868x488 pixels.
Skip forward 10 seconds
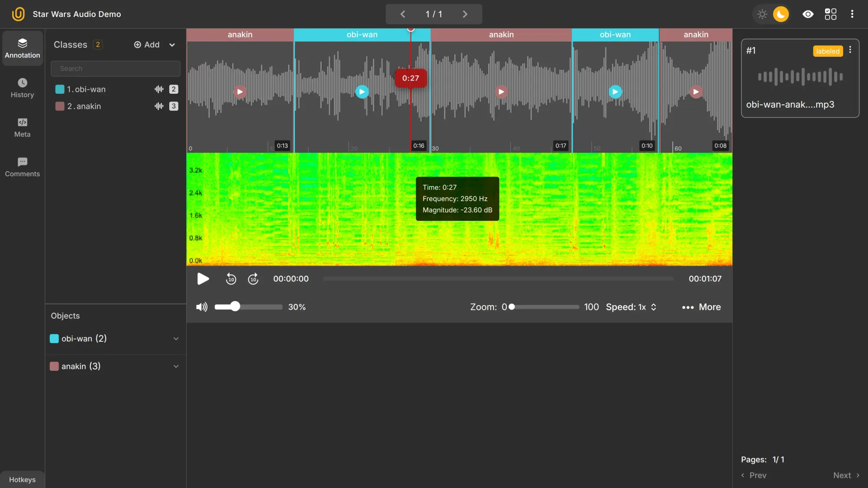[253, 279]
